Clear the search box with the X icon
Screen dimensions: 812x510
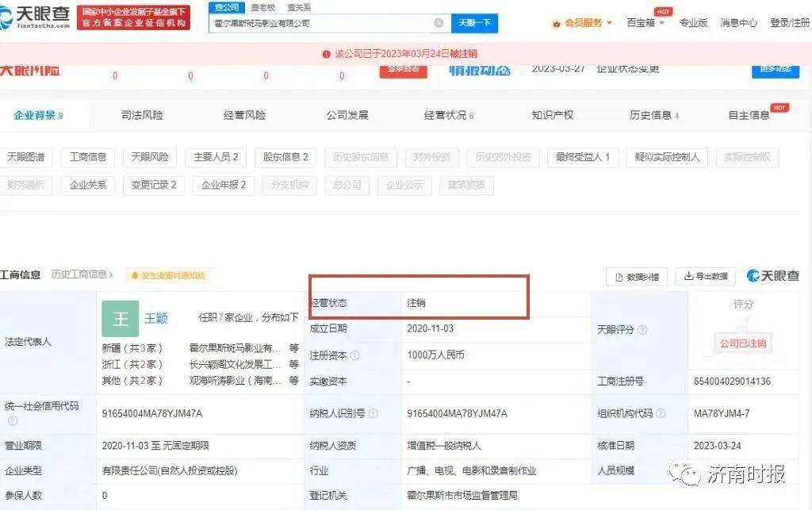439,23
